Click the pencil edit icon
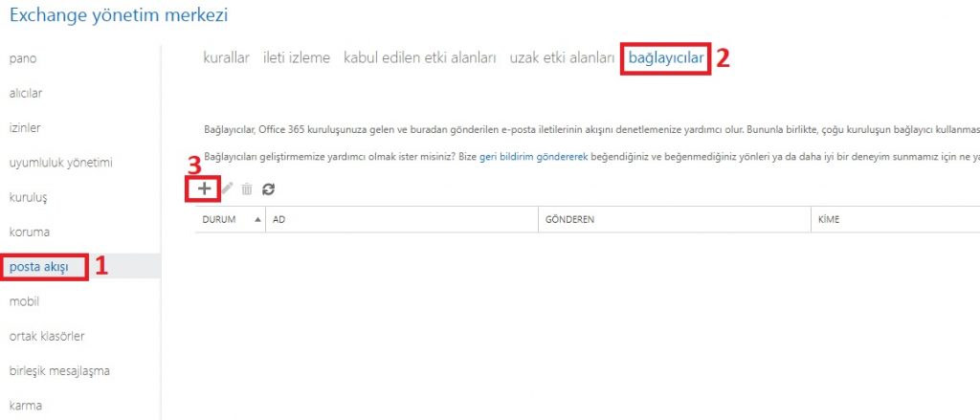The width and height of the screenshot is (980, 420). pyautogui.click(x=227, y=188)
